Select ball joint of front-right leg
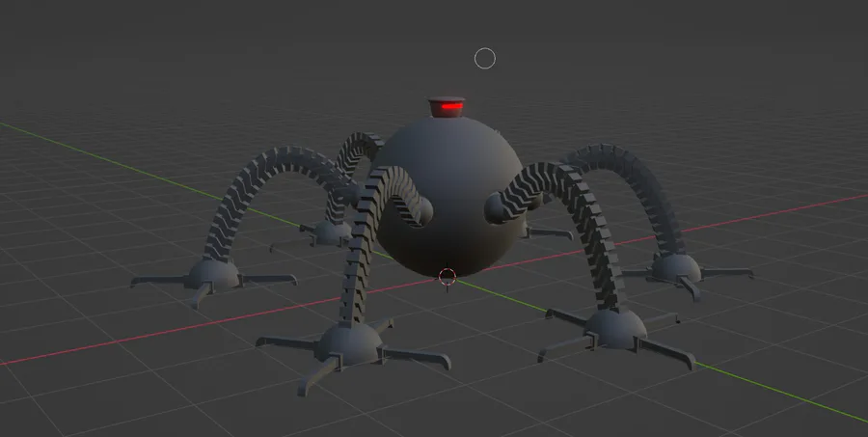Viewport: 868px width, 437px height. tap(497, 208)
